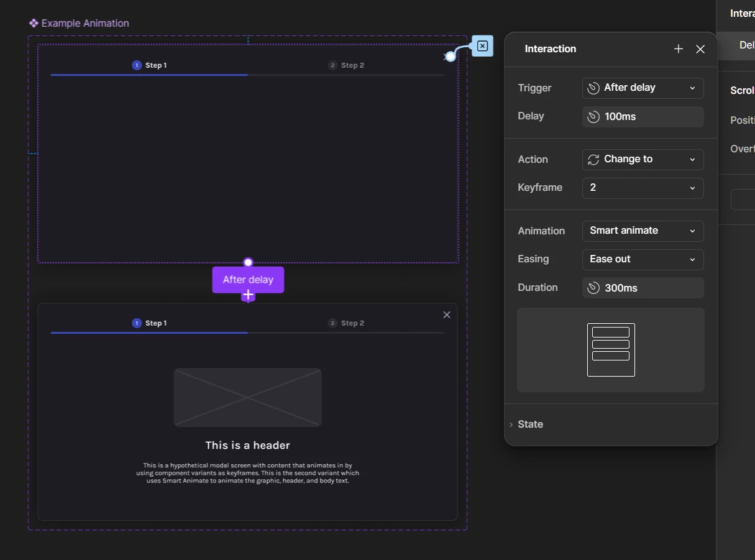Viewport: 755px width, 560px height.
Task: Open the Keyframe dropdown set to 2
Action: click(x=643, y=188)
